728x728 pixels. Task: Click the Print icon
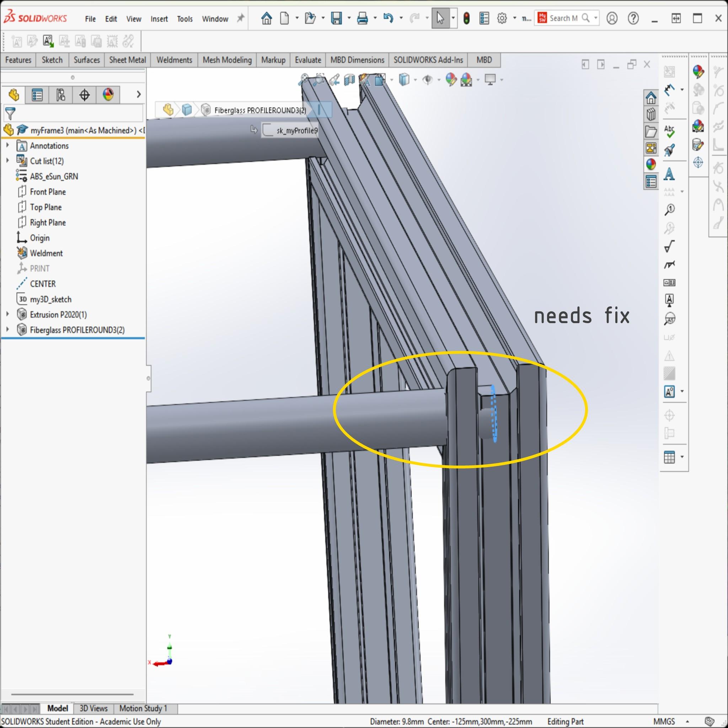[x=362, y=18]
